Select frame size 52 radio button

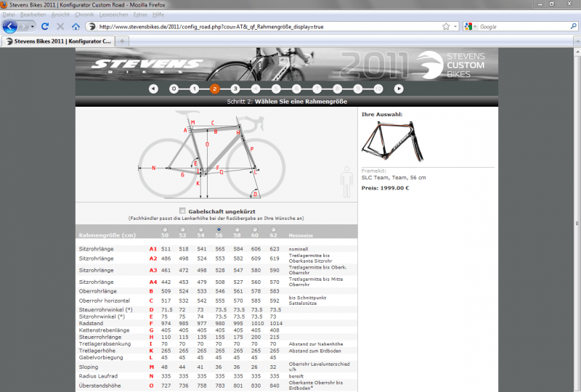(182, 229)
